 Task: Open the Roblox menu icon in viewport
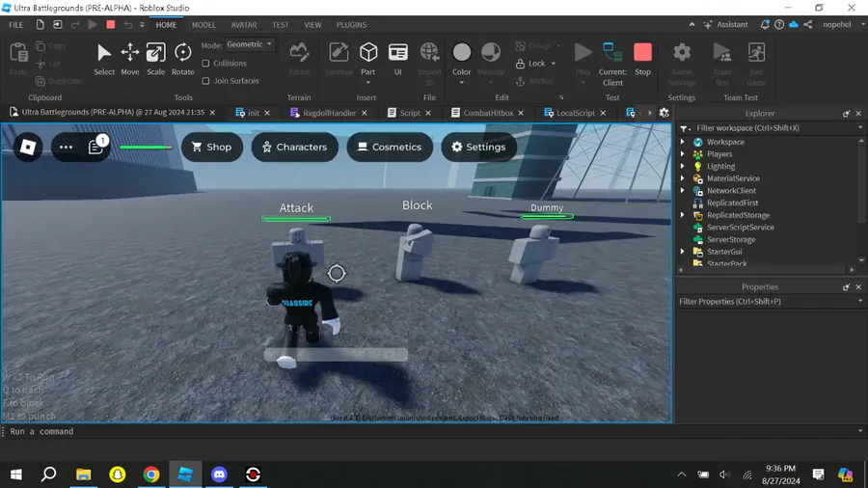tap(28, 147)
